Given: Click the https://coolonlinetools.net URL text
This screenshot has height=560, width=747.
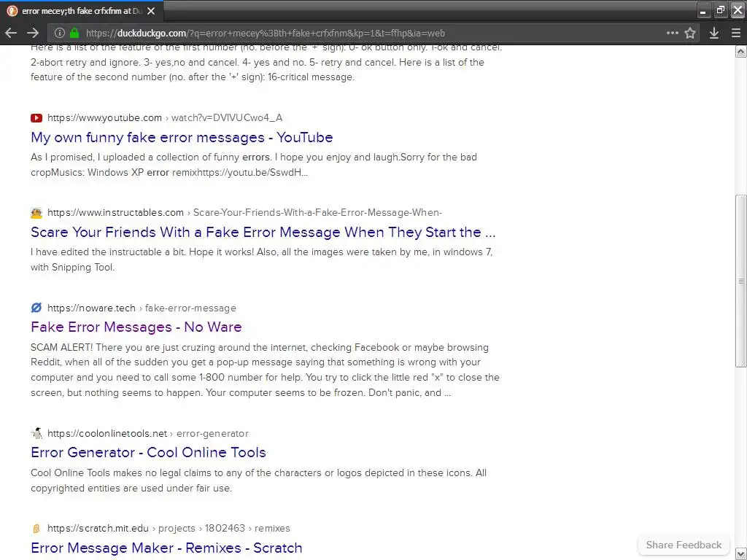Looking at the screenshot, I should [x=107, y=433].
